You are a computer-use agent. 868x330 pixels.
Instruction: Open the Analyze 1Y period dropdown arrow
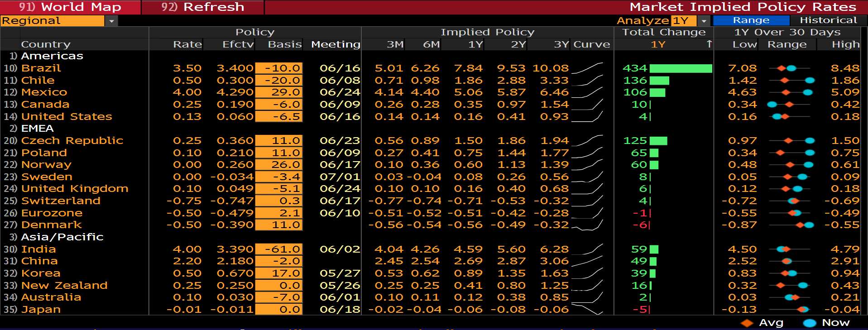pos(704,21)
